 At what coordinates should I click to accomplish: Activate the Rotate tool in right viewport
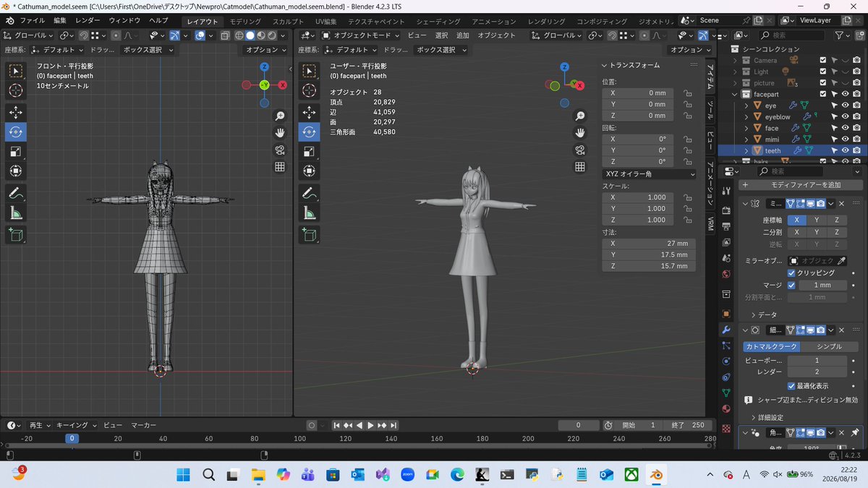coord(309,132)
